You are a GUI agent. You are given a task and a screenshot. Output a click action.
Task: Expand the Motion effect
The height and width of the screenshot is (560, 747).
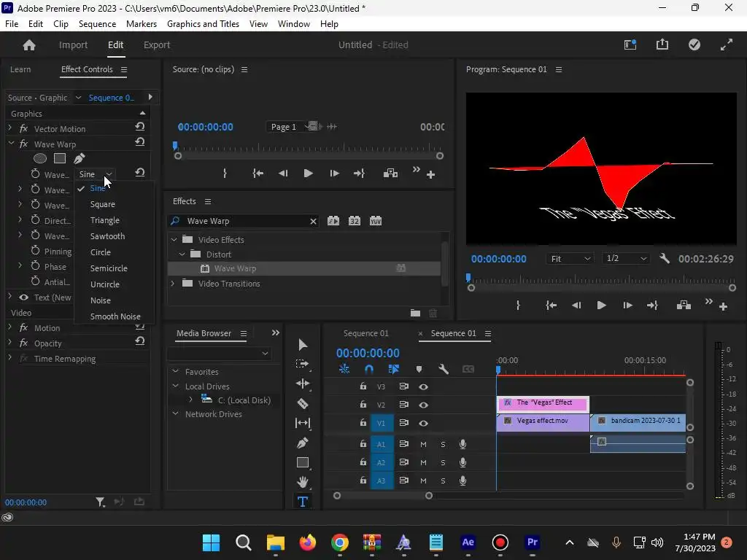point(10,327)
